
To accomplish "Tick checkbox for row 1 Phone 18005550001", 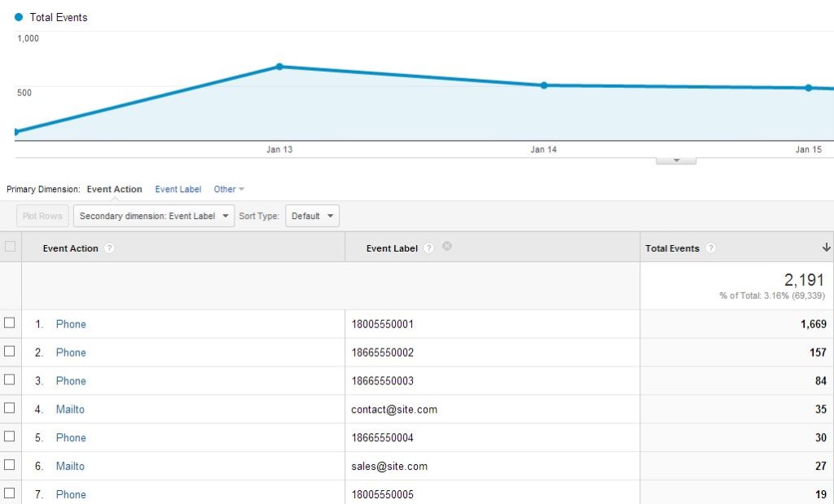I will click(10, 323).
